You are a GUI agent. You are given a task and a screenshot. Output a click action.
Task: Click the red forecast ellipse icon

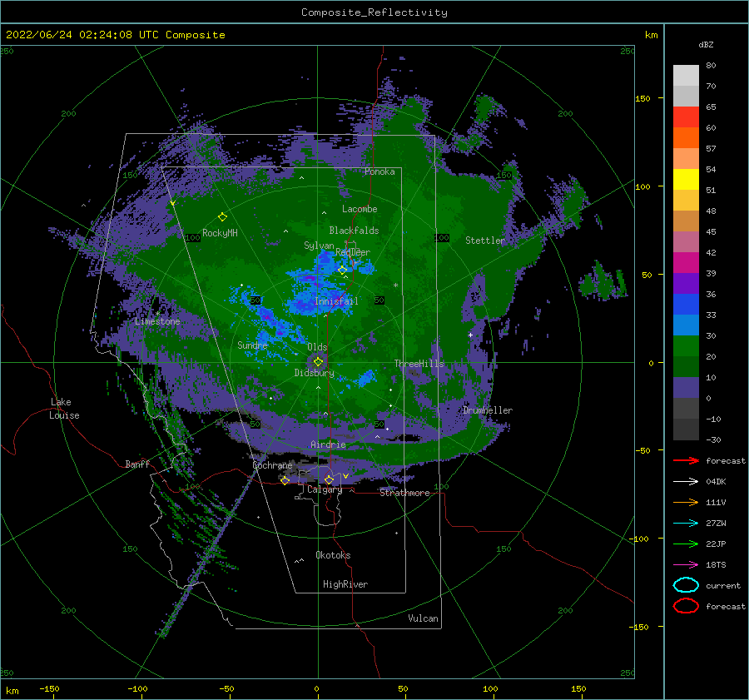(x=686, y=606)
